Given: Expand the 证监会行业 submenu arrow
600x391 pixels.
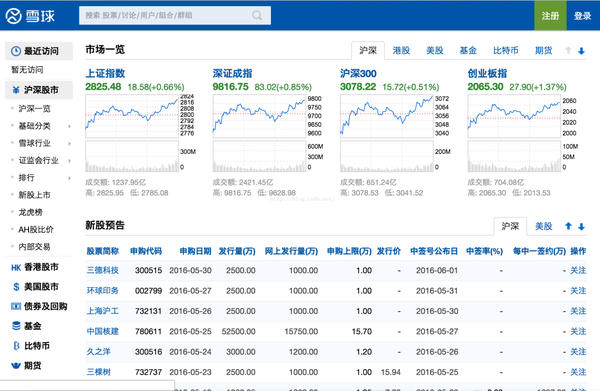Looking at the screenshot, I should pos(69,161).
